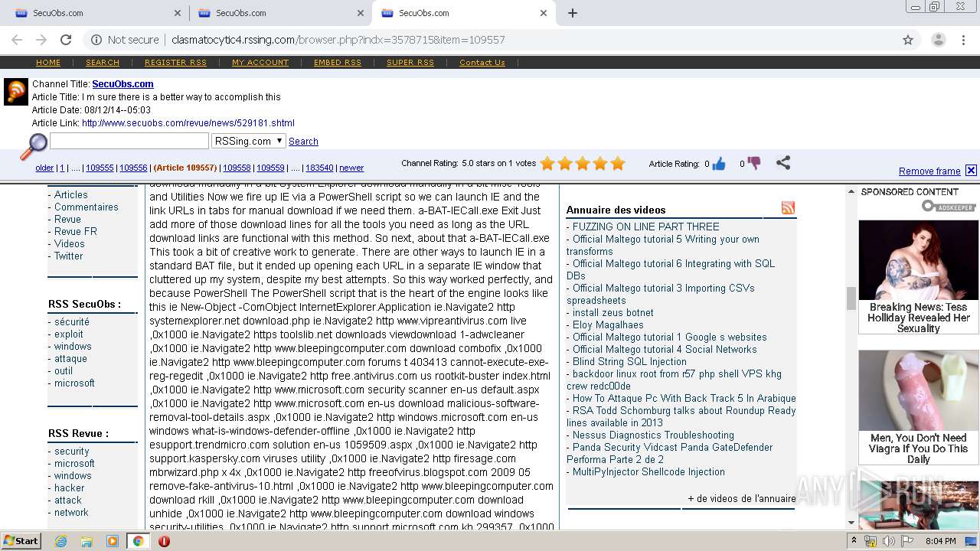Click the Start button
The height and width of the screenshot is (551, 980).
(21, 541)
